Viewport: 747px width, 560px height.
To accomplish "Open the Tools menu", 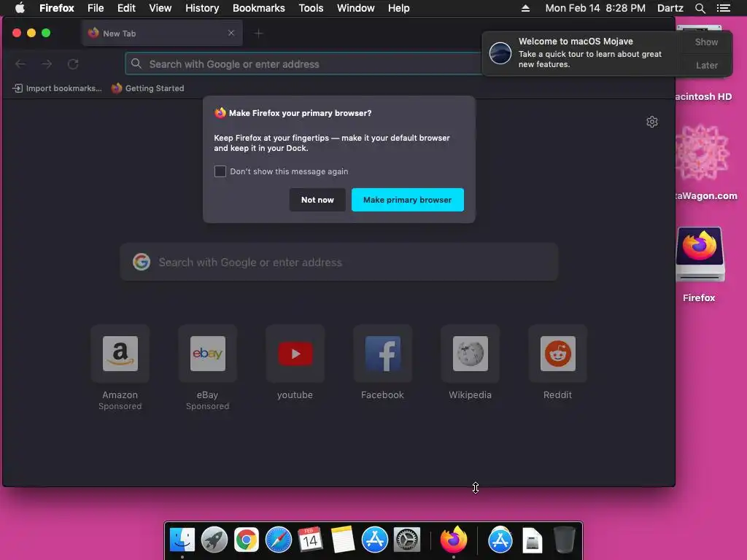I will pyautogui.click(x=311, y=8).
